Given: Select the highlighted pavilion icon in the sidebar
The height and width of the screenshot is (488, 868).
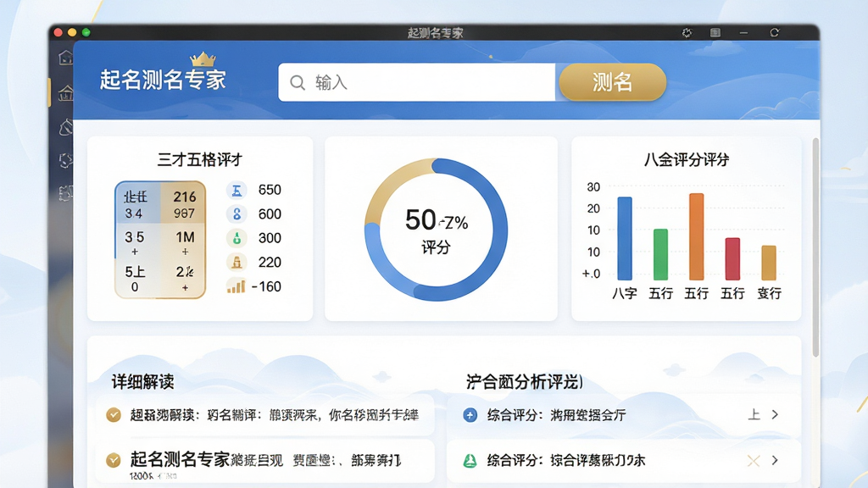Looking at the screenshot, I should 66,93.
